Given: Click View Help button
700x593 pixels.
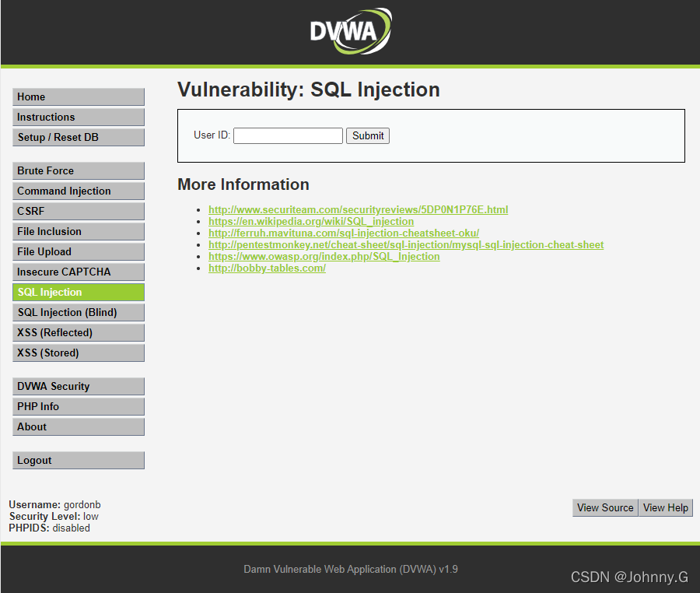Looking at the screenshot, I should [666, 507].
